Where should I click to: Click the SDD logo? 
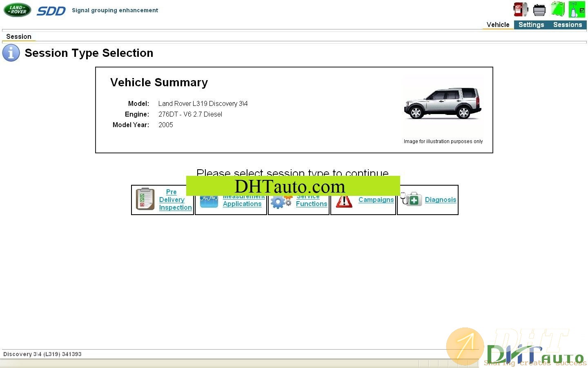[51, 11]
